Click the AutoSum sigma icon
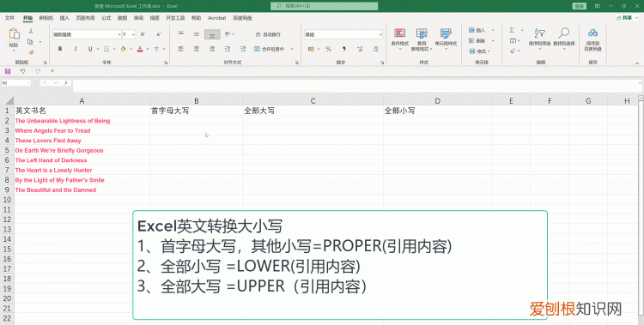 point(512,30)
